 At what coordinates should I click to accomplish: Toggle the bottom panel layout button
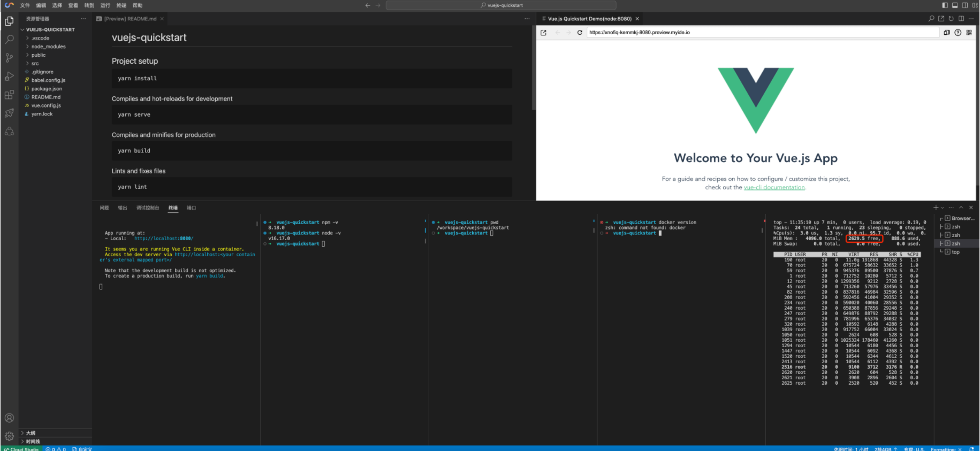point(955,5)
